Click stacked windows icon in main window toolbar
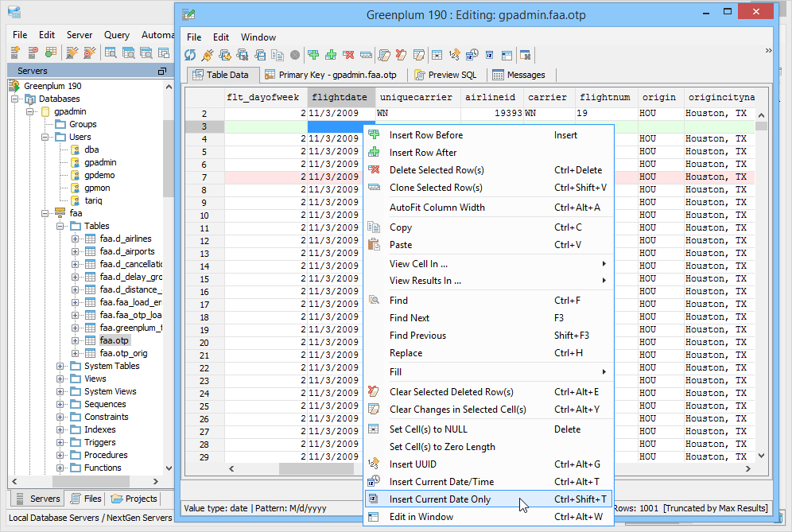 tap(164, 52)
